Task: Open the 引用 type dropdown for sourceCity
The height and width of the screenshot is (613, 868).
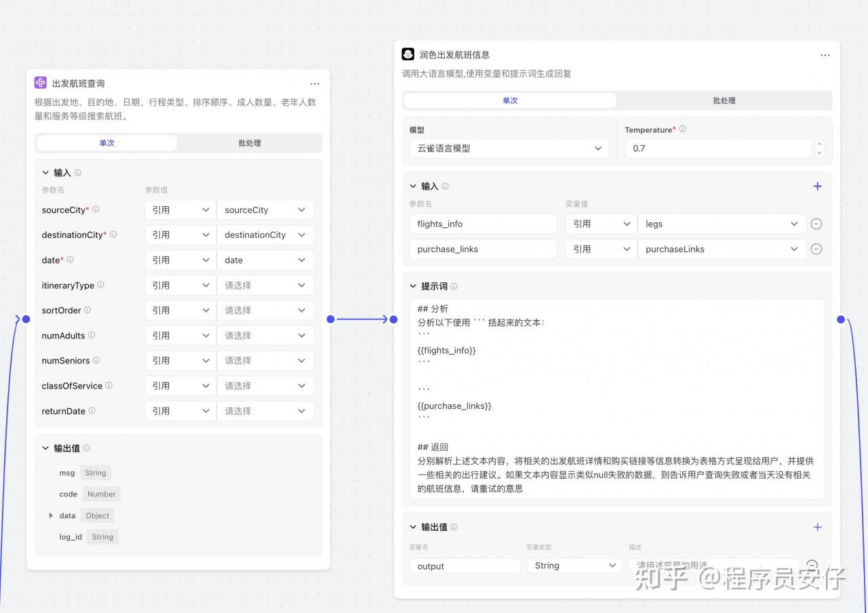Action: 180,210
